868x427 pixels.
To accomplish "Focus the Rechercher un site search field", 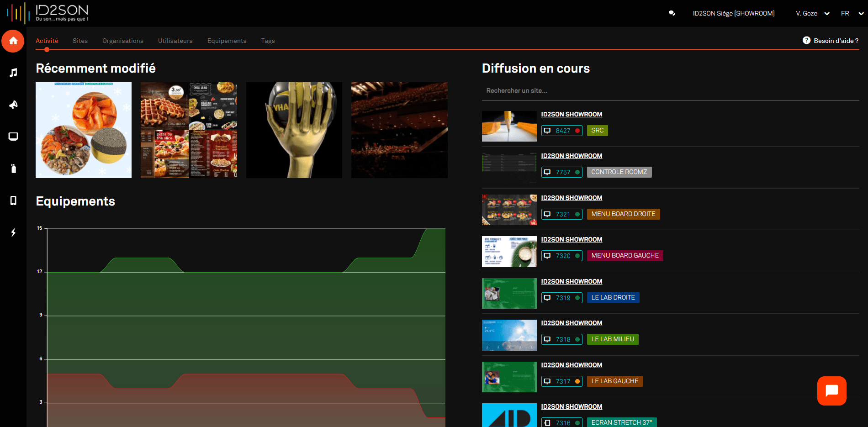I will (670, 91).
